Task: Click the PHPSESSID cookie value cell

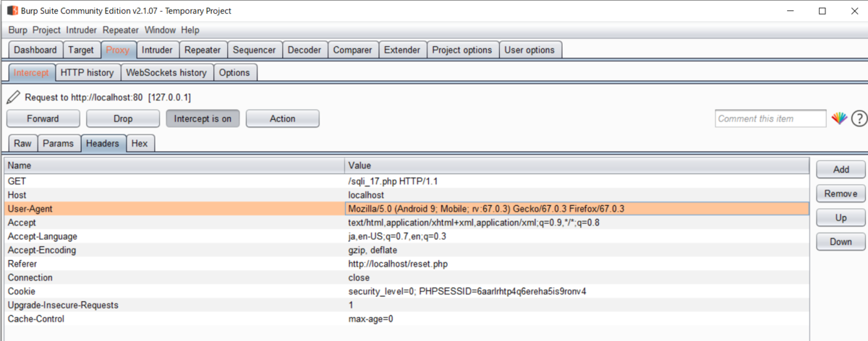Action: (577, 291)
